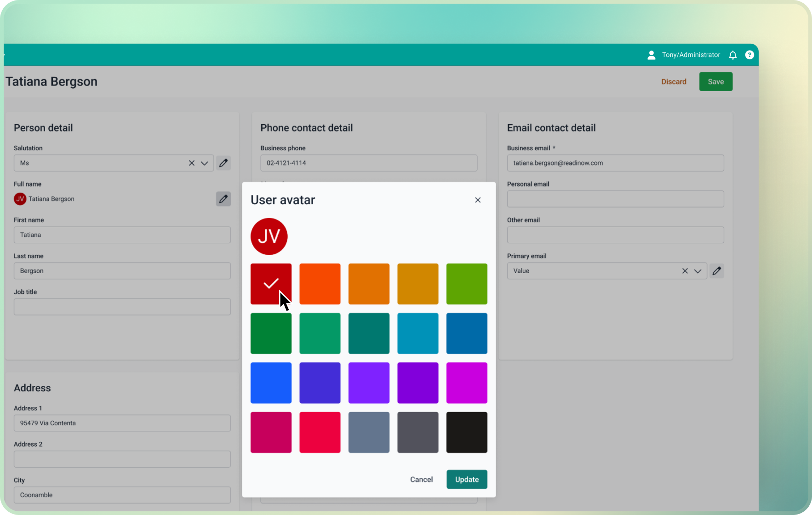Click the JV avatar circle in the dialog

tap(269, 236)
